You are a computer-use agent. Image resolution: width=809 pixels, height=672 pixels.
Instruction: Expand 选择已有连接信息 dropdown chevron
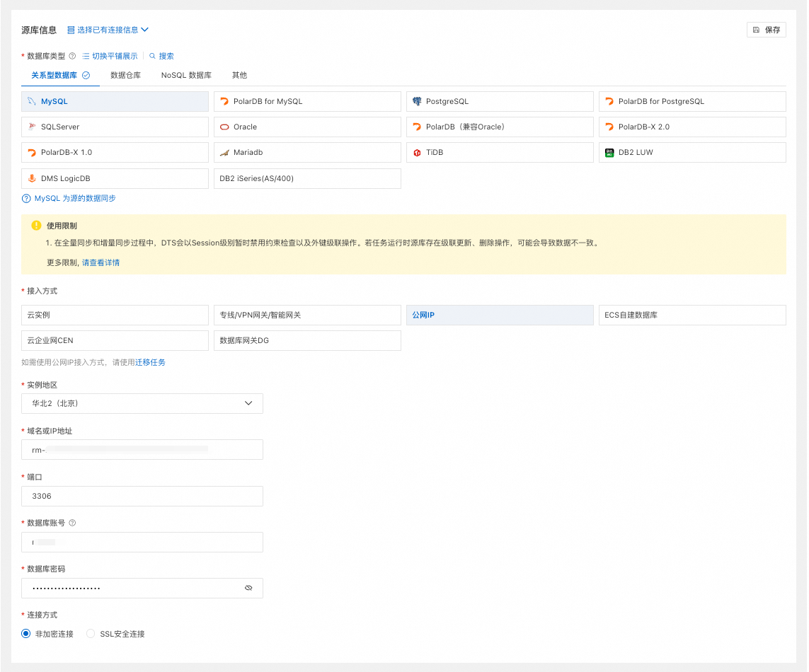[x=145, y=30]
